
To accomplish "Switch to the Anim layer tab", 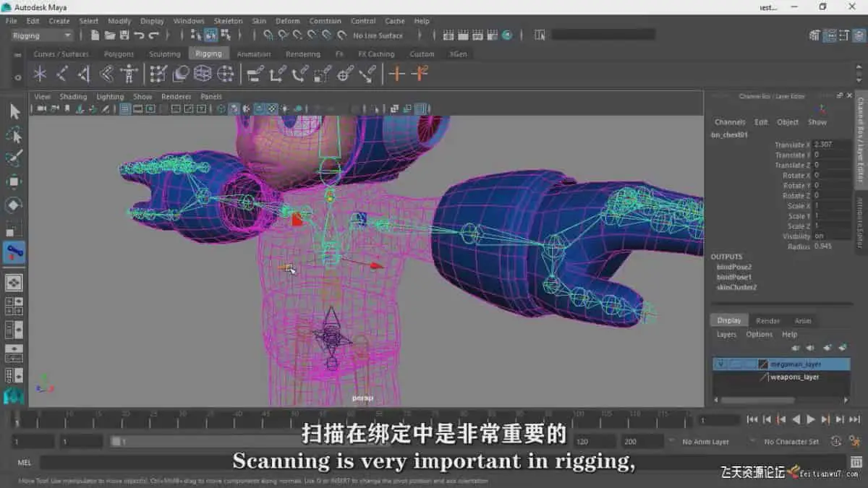I will [x=803, y=320].
